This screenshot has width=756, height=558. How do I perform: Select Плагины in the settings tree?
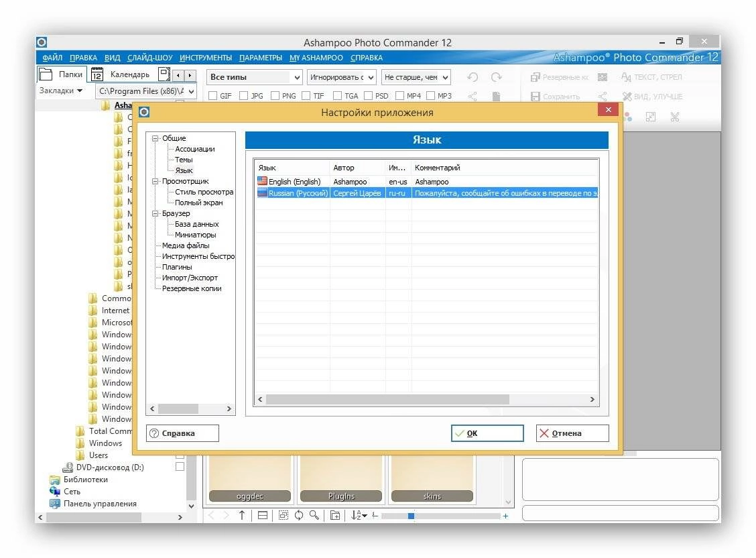click(177, 267)
